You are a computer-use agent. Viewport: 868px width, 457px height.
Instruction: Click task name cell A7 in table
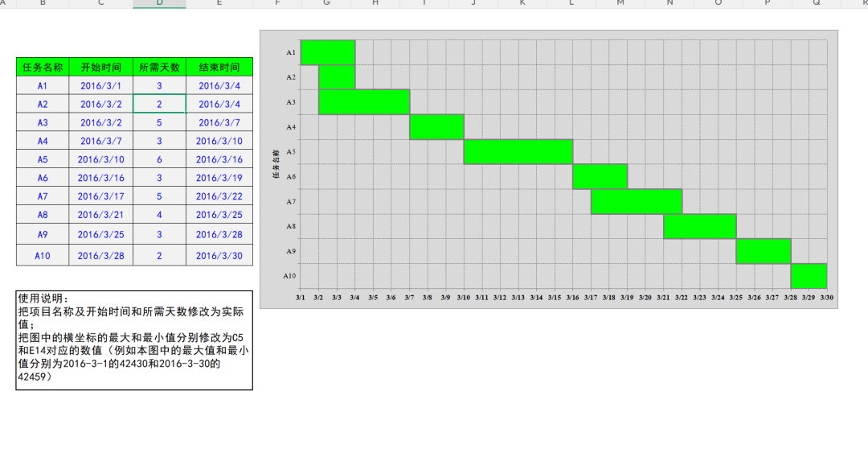[x=43, y=196]
